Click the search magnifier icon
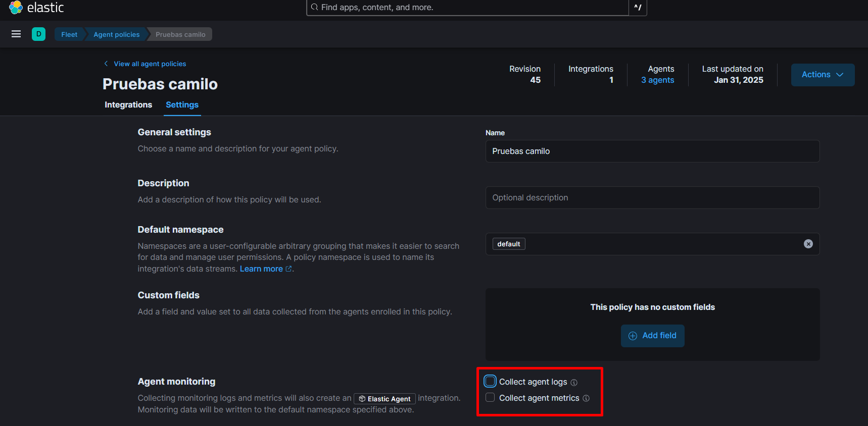This screenshot has width=868, height=426. 314,7
